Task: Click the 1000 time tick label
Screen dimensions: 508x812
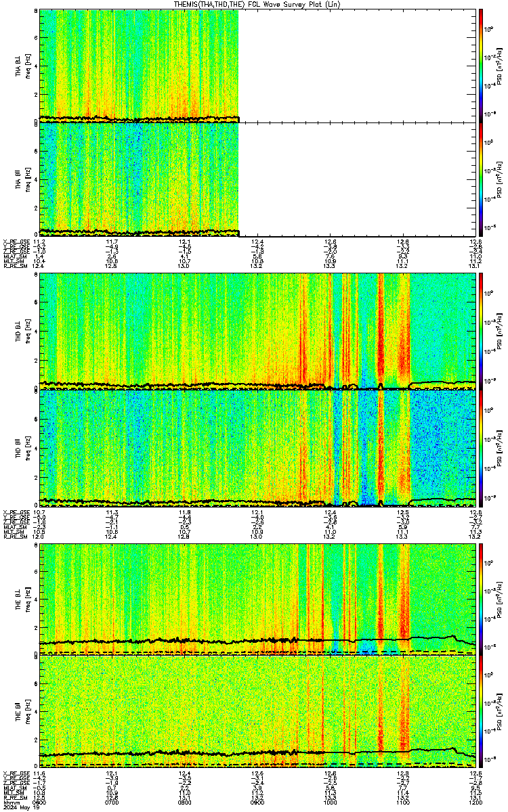Action: point(331,802)
